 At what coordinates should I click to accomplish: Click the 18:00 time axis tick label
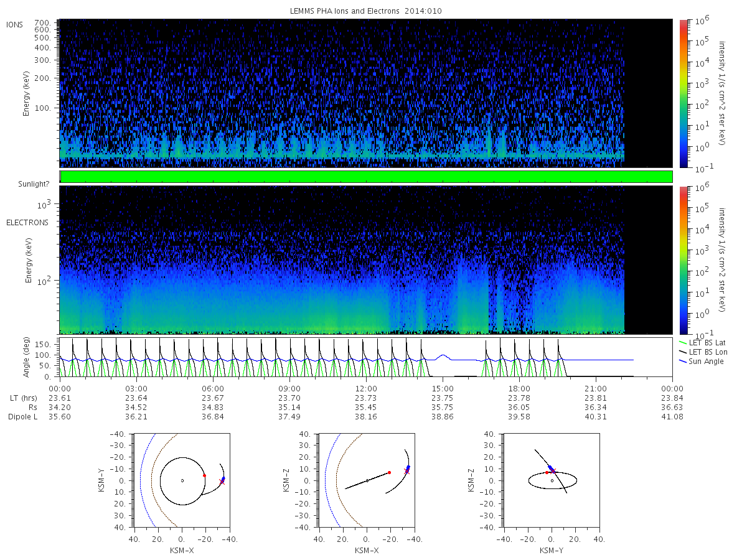pyautogui.click(x=519, y=388)
